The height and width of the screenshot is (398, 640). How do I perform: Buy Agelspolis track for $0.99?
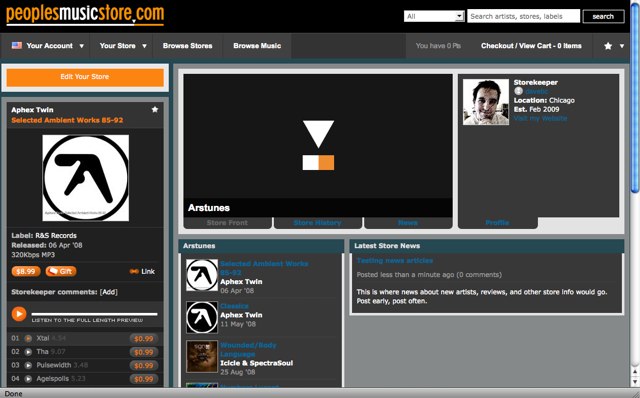144,379
